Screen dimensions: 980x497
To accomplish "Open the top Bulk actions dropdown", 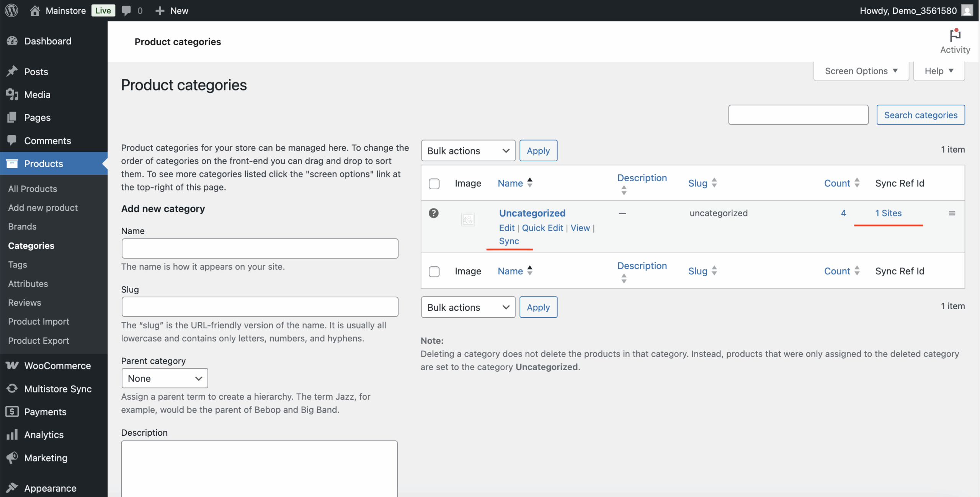I will [468, 151].
